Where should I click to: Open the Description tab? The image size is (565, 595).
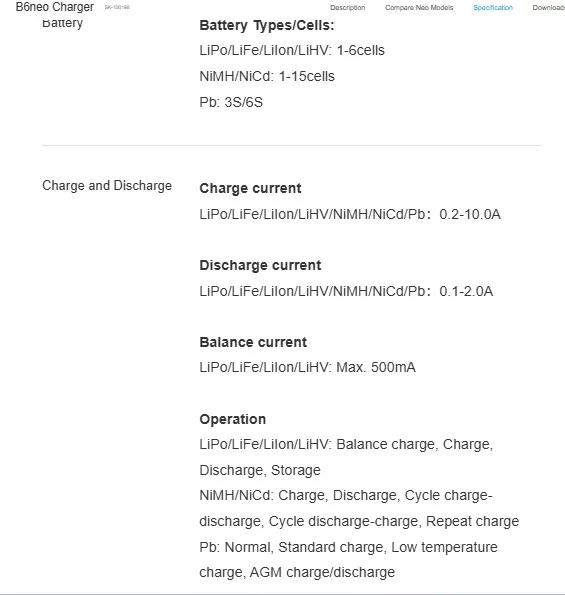(x=347, y=8)
